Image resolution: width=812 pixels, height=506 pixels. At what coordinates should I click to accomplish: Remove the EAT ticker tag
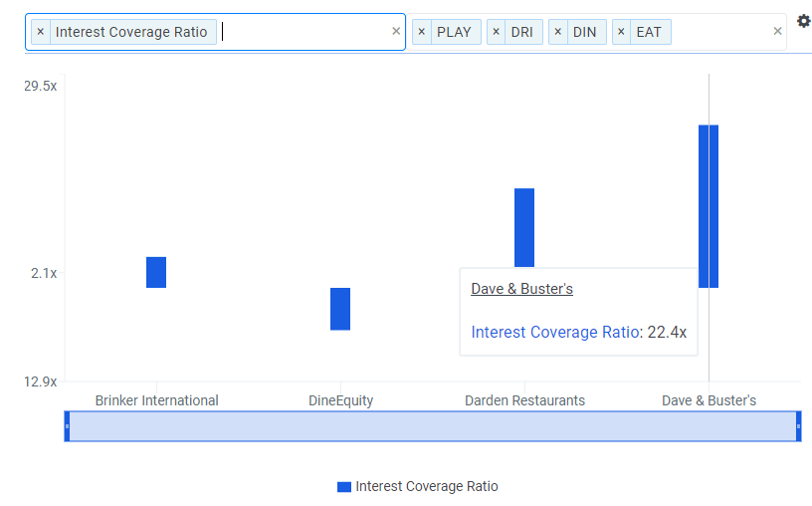(621, 32)
